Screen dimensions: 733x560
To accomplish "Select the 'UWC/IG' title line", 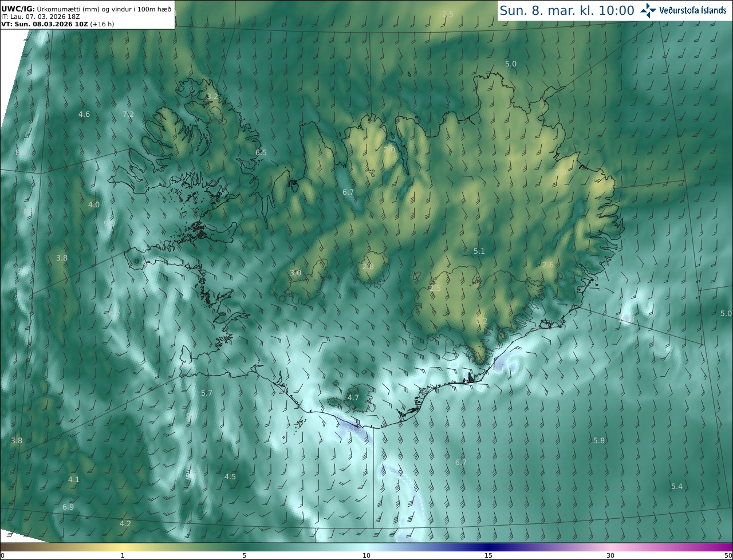I will pyautogui.click(x=86, y=9).
